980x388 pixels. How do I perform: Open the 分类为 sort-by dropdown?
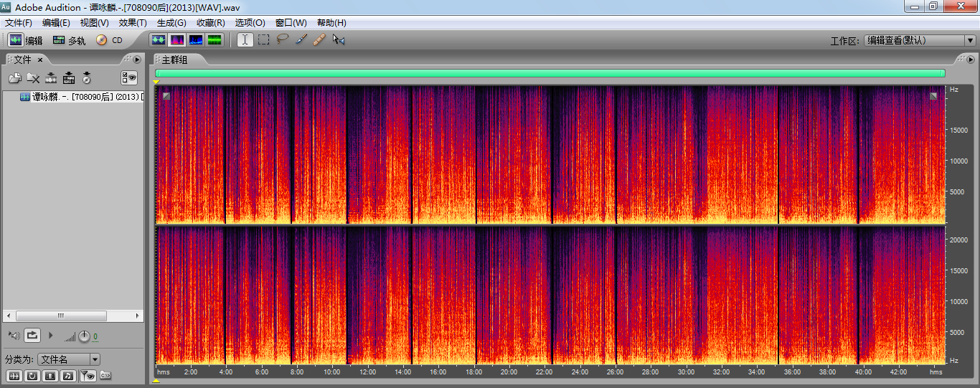pyautogui.click(x=95, y=359)
